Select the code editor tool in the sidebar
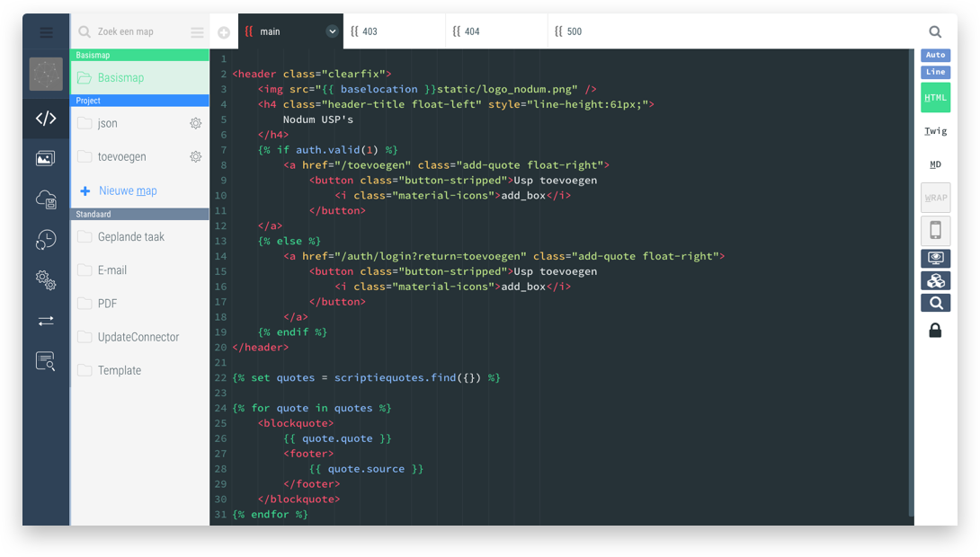Viewport: 980px width, 557px height. (46, 117)
